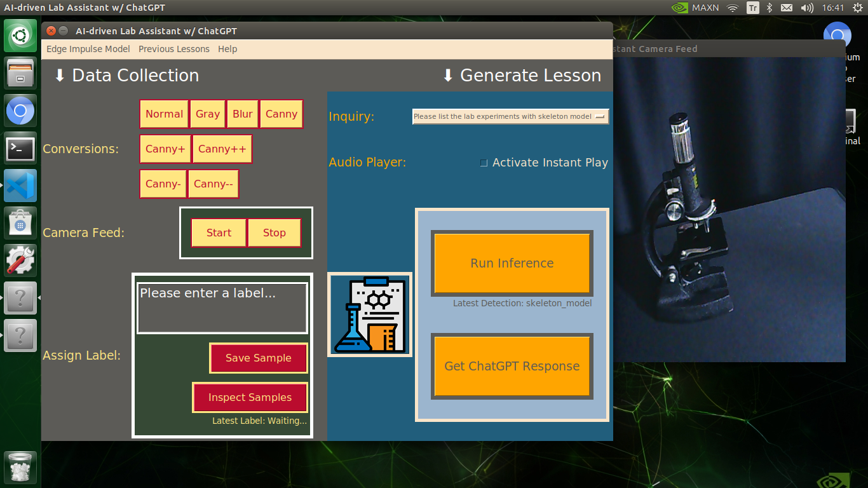The height and width of the screenshot is (488, 868).
Task: Open the Wi-Fi network menu
Action: click(733, 8)
